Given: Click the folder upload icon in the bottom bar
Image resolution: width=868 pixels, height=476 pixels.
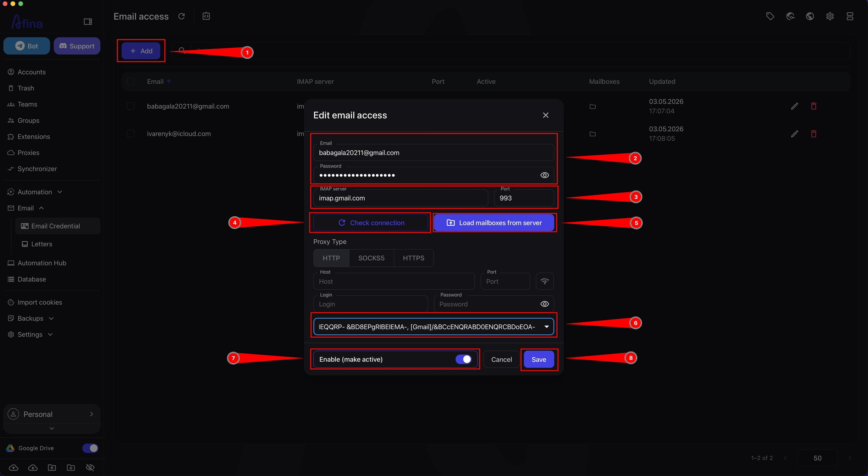Looking at the screenshot, I should pyautogui.click(x=52, y=467).
